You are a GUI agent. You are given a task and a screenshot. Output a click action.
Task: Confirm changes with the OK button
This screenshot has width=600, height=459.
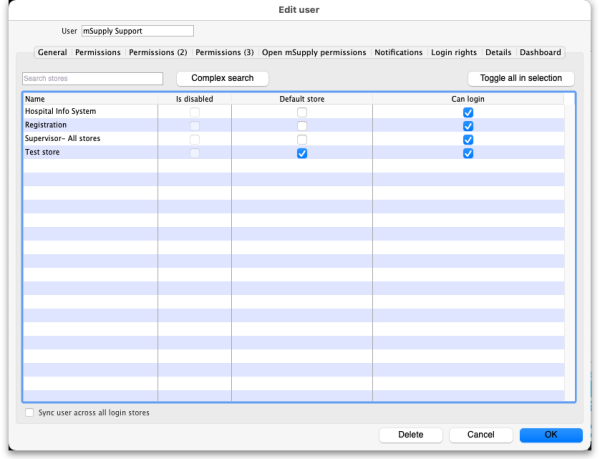550,435
